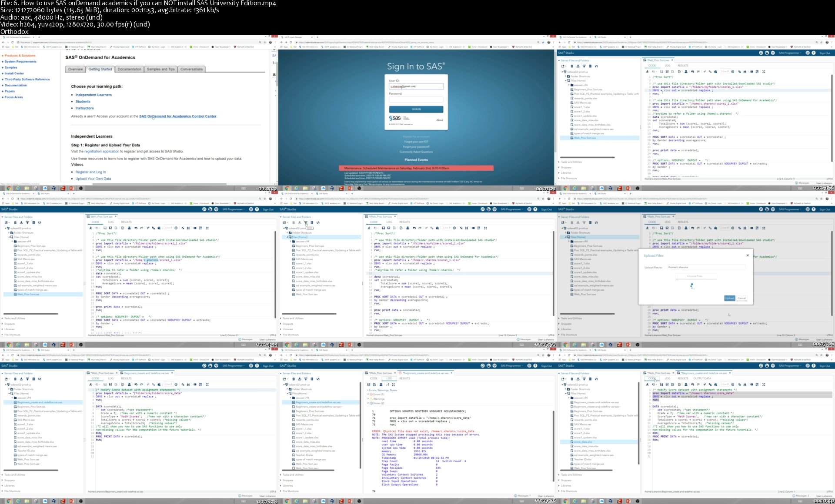Open Install Center in left sidebar
The image size is (835, 504).
point(14,73)
